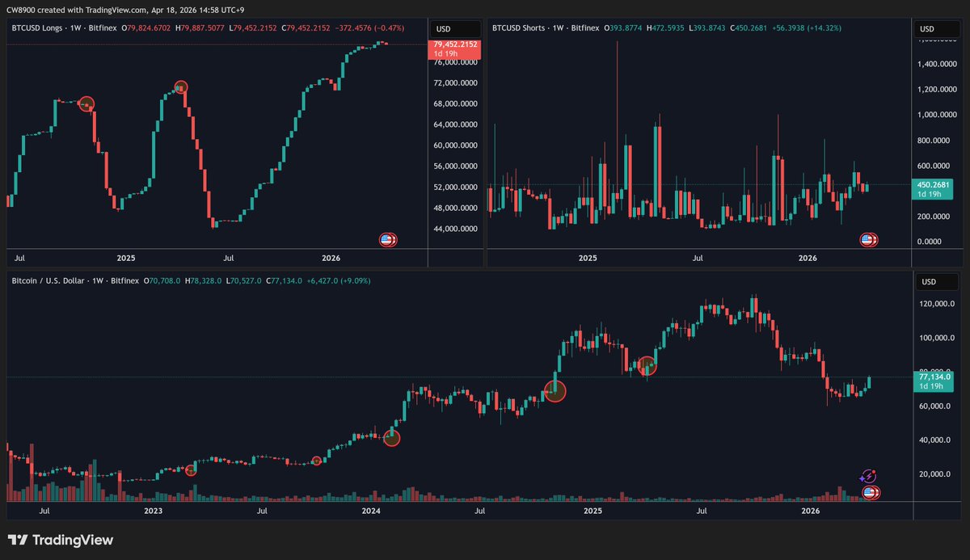Image resolution: width=970 pixels, height=560 pixels.
Task: Open the US economic event flag in Longs chart
Action: (x=388, y=239)
